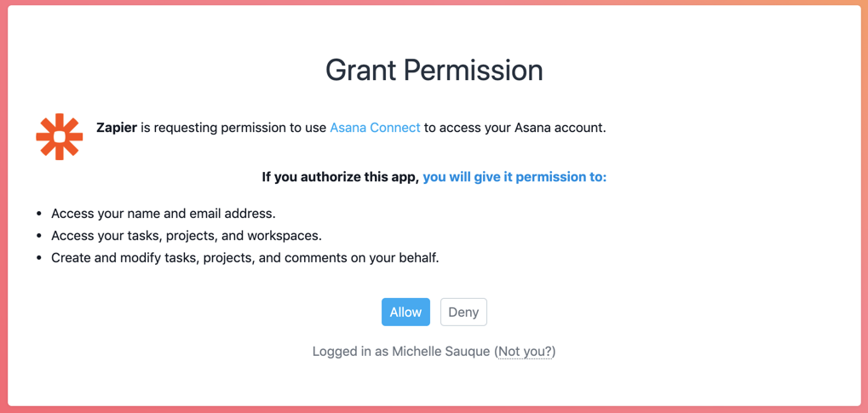Viewport: 868px width, 413px height.
Task: Click the Deny button
Action: (463, 313)
